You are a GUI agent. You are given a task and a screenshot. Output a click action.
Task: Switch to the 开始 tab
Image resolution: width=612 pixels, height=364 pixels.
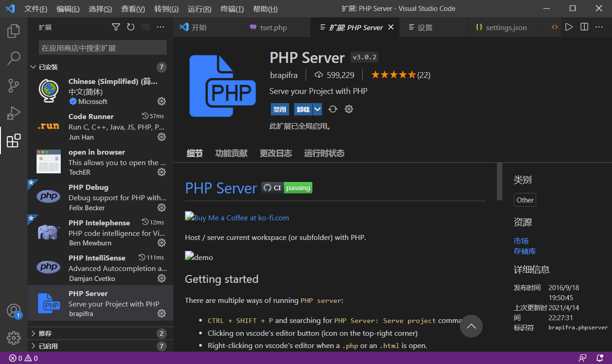(208, 27)
